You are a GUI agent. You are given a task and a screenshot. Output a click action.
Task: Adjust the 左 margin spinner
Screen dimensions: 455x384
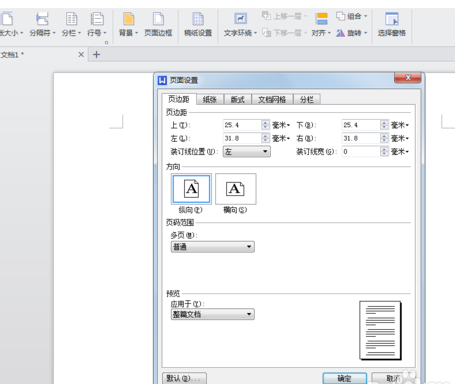tap(265, 138)
